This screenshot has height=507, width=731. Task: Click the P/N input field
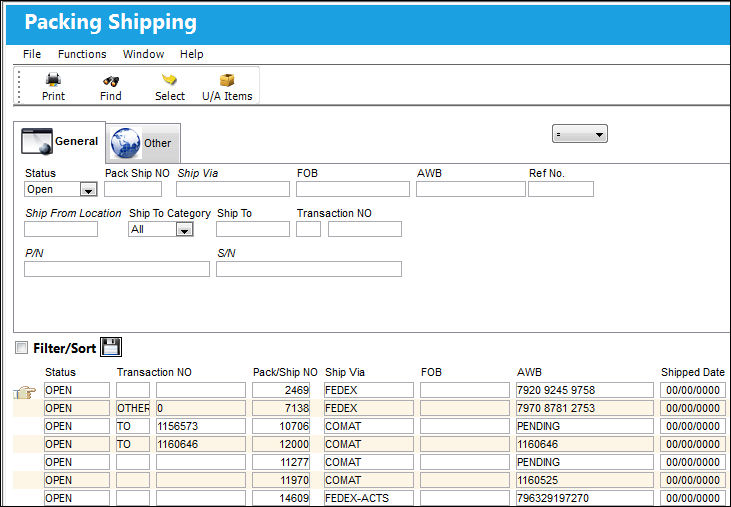pyautogui.click(x=117, y=269)
